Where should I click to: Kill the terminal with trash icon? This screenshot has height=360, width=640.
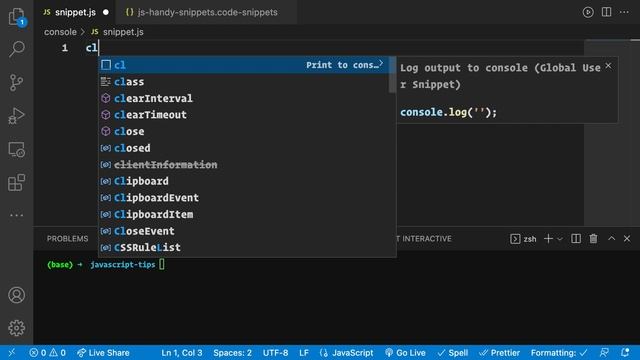[x=593, y=239]
